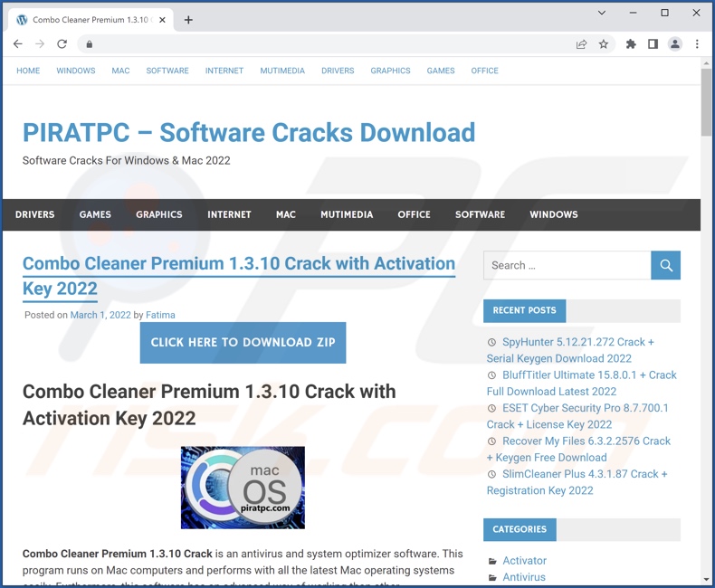Select MAC in the dark navigation bar

286,214
